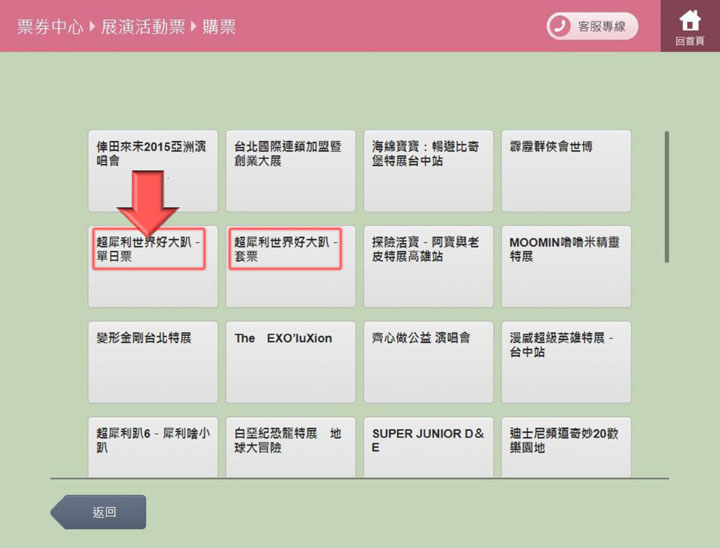Pick The EXO'luXion concert tile
The image size is (720, 548).
point(290,362)
